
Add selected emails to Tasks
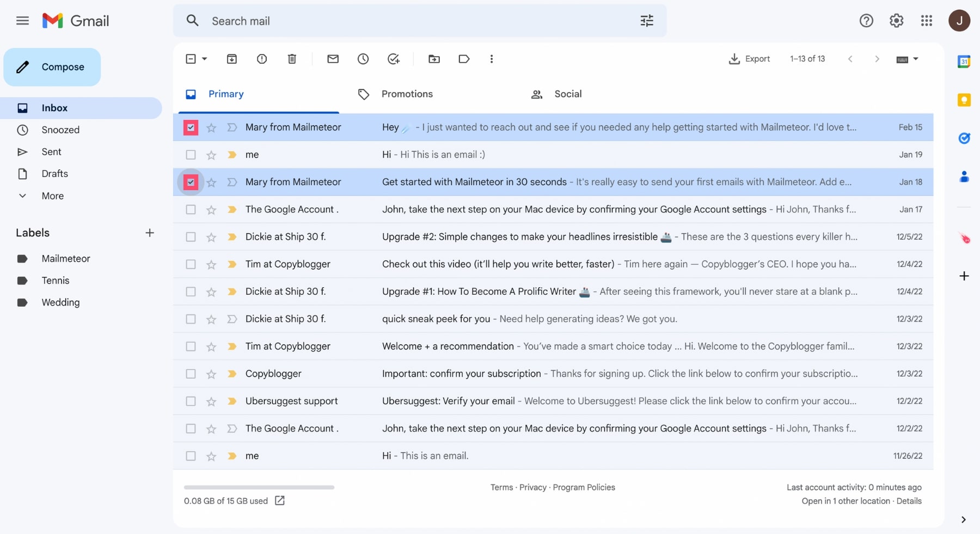(x=394, y=59)
